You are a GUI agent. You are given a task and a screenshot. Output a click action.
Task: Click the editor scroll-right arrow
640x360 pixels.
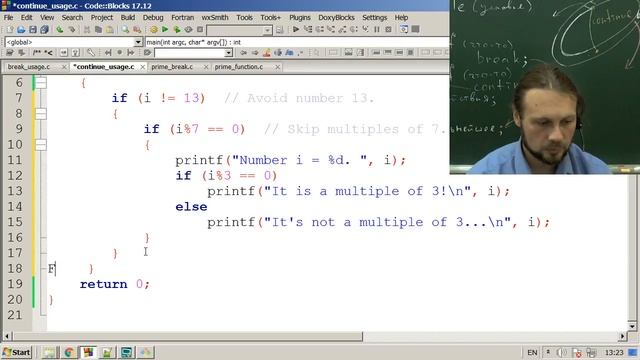pos(622,336)
